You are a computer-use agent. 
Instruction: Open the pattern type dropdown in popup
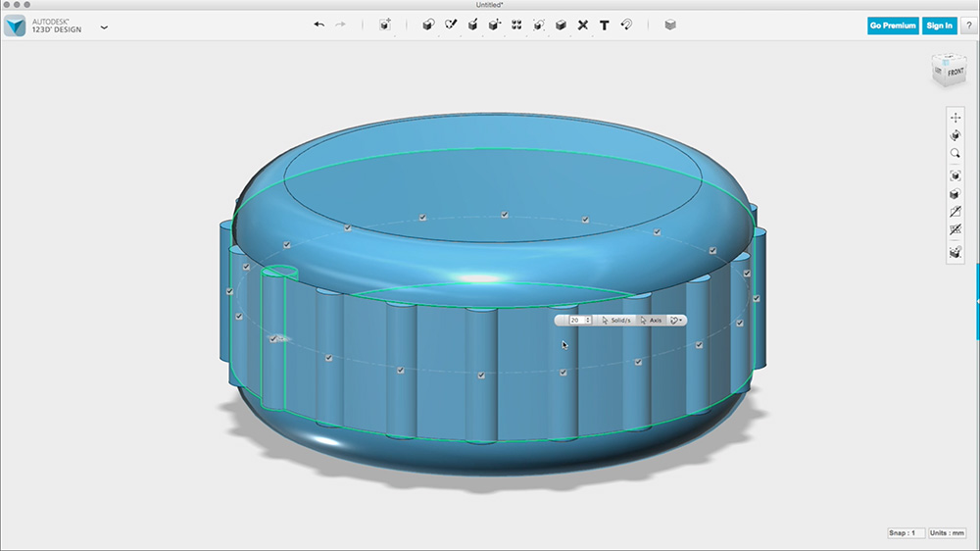675,321
